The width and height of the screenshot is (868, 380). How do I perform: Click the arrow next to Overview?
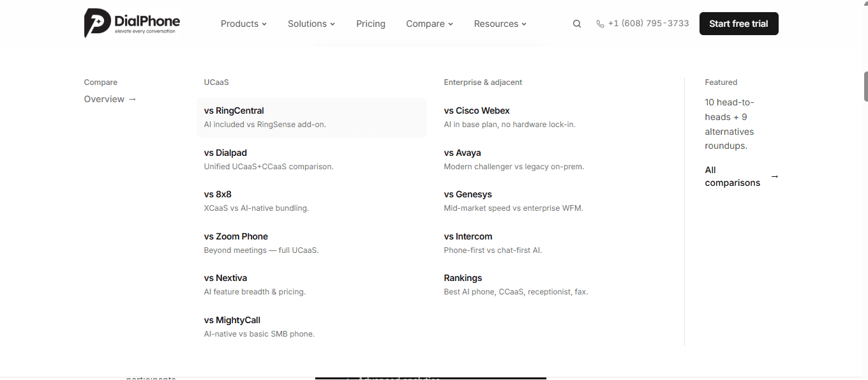(x=132, y=99)
